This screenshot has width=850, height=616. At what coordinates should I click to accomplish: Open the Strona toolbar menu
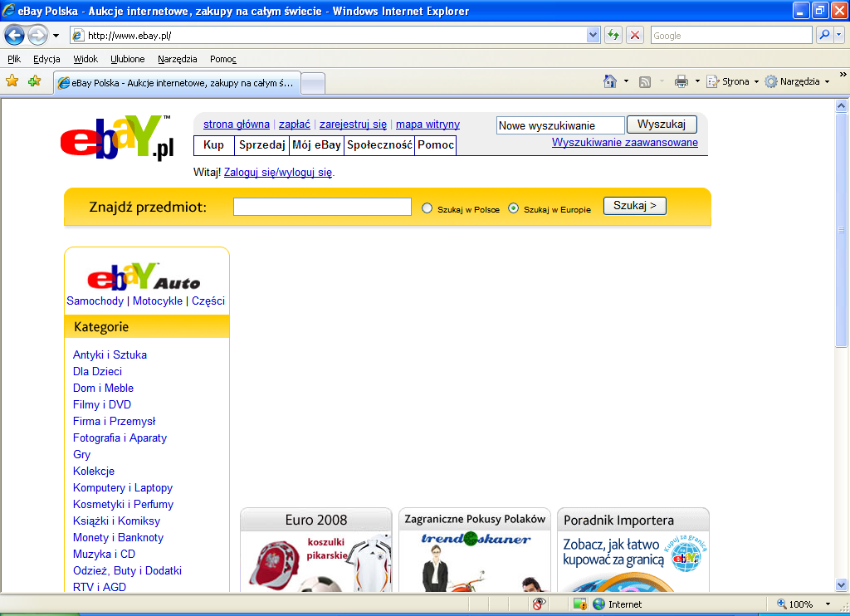[732, 81]
